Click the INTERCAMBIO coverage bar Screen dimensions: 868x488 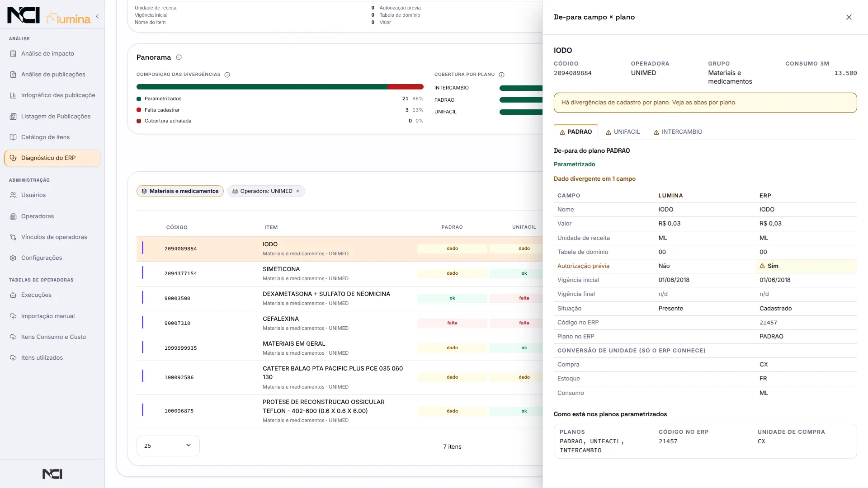point(521,88)
